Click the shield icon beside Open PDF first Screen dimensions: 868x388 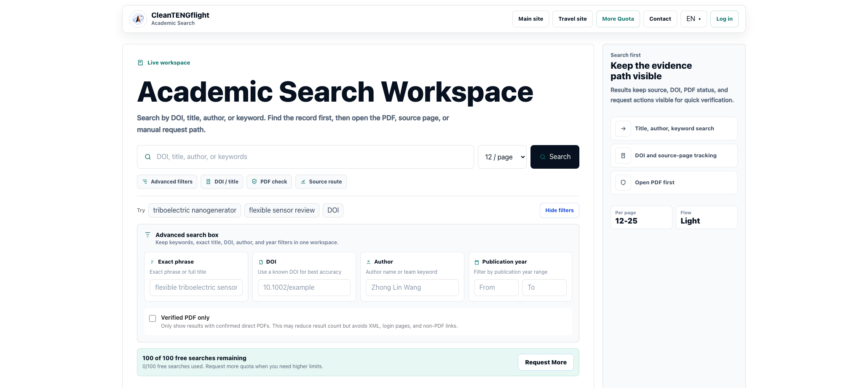pos(623,183)
